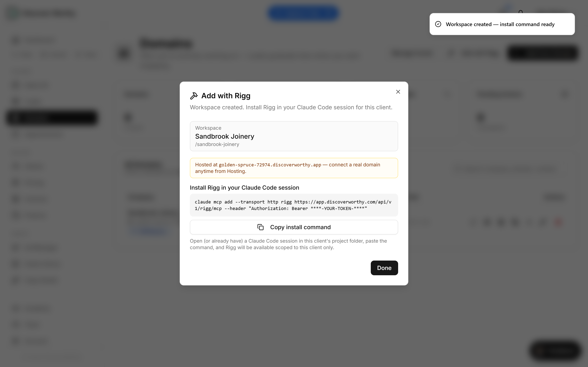The width and height of the screenshot is (588, 367).
Task: Click the yellow hosting notice banner
Action: [x=294, y=168]
